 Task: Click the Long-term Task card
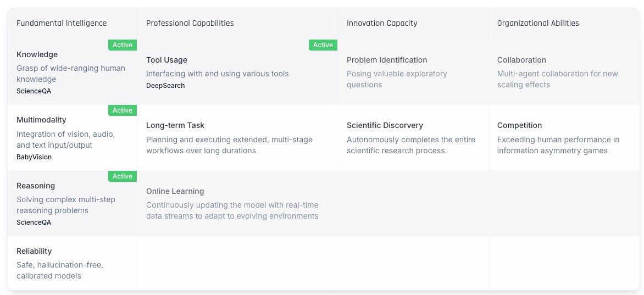pyautogui.click(x=236, y=137)
